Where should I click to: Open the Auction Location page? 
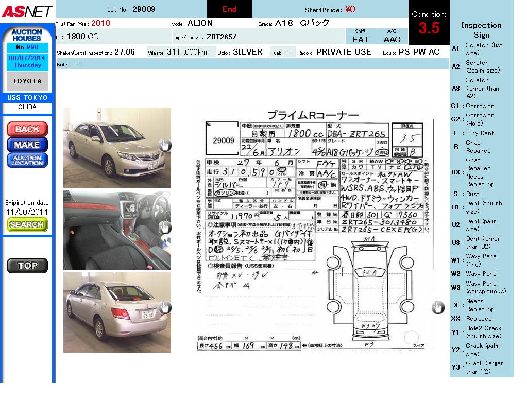27,160
